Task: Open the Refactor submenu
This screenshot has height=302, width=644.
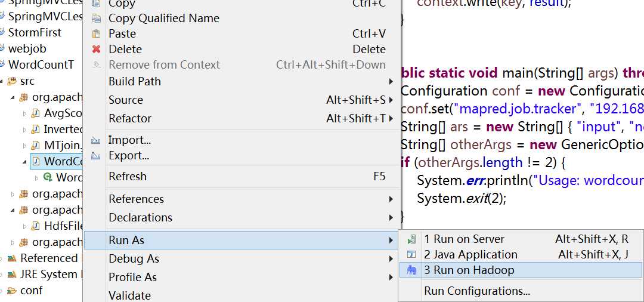Action: click(x=241, y=118)
